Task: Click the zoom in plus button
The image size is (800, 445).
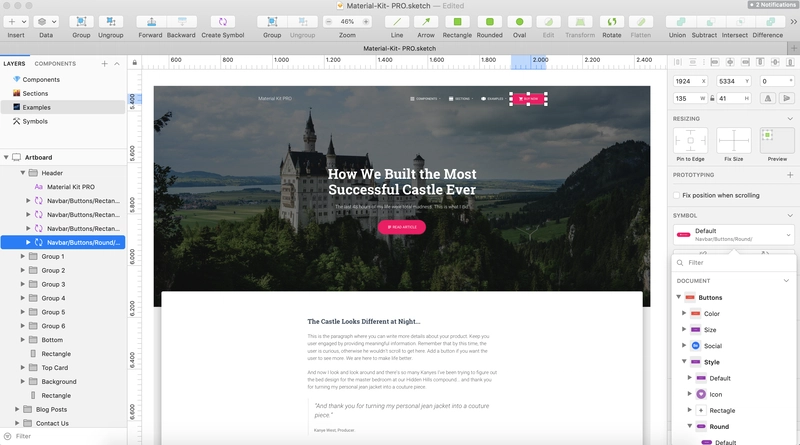Action: click(366, 21)
